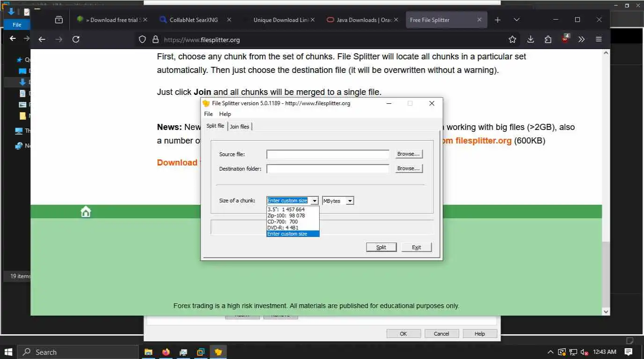644x359 pixels.
Task: Go back in Firefox browser
Action: (42, 40)
